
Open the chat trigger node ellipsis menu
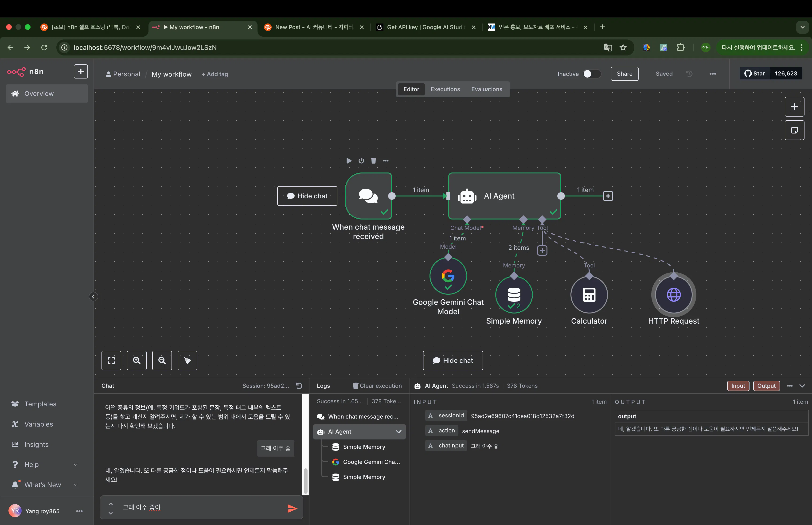[x=386, y=161]
